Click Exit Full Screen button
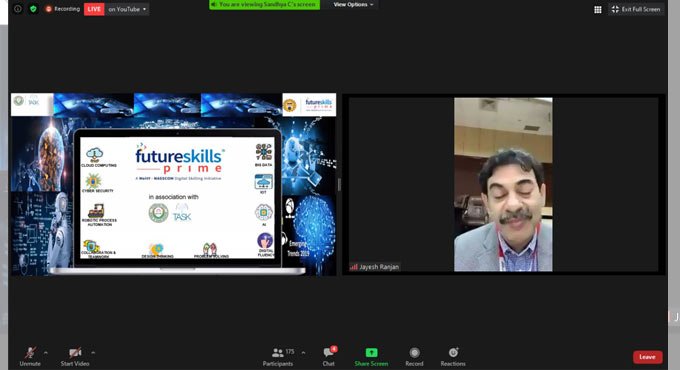680x370 pixels. (636, 9)
